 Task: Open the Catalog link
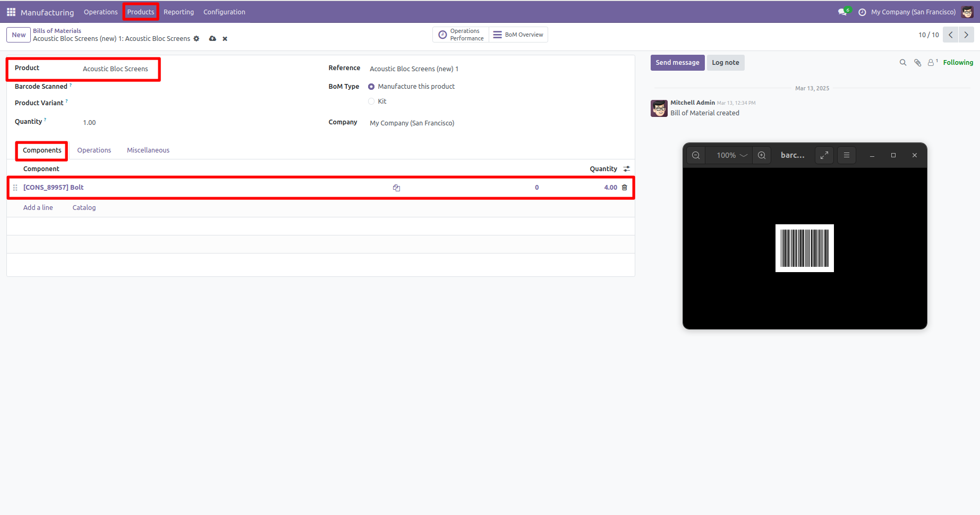coord(84,208)
